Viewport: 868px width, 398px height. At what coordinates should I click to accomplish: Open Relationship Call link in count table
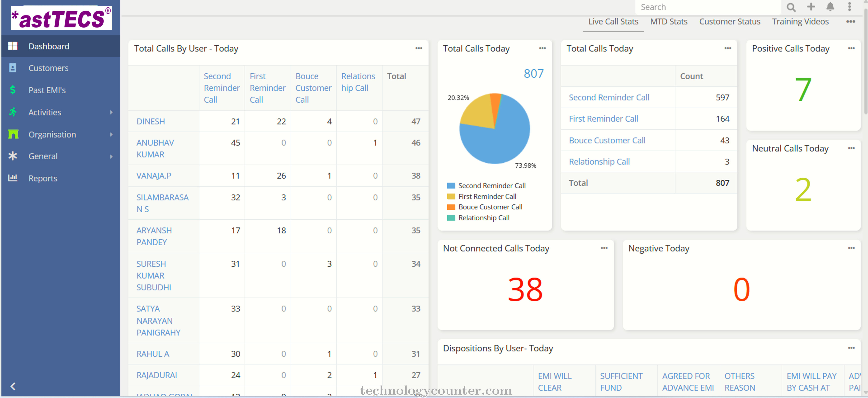(599, 162)
